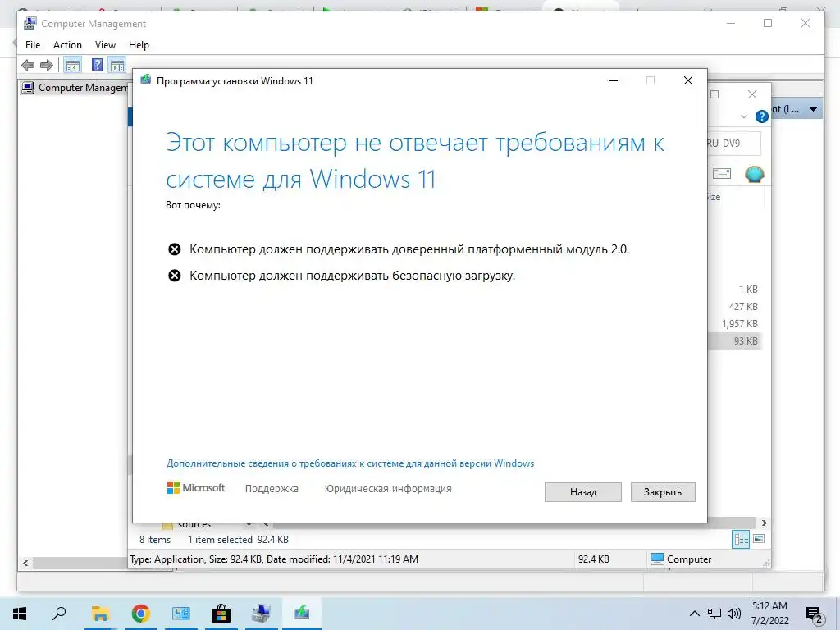Open View menu in Computer Management
The height and width of the screenshot is (630, 840).
pyautogui.click(x=105, y=45)
